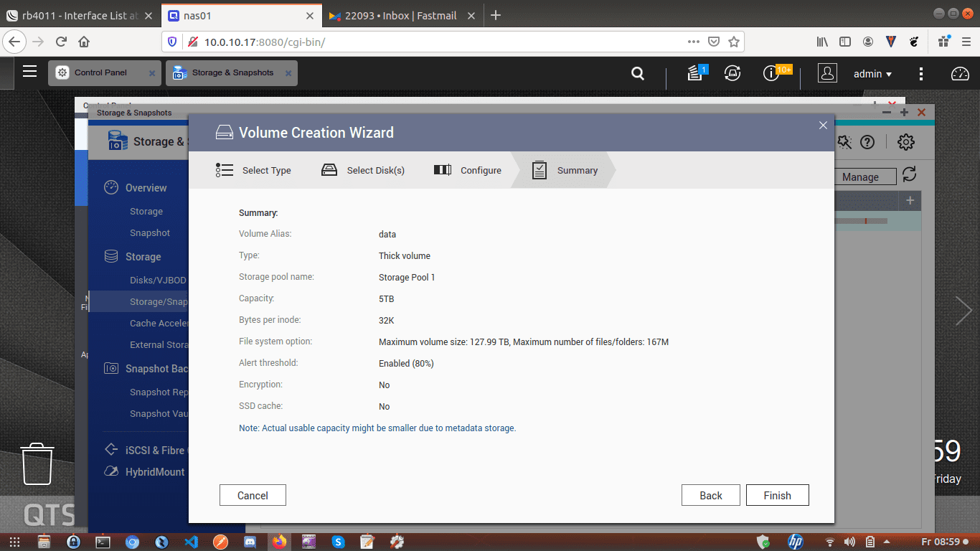Viewport: 980px width, 551px height.
Task: Click the storage pool usage bar
Action: 861,221
